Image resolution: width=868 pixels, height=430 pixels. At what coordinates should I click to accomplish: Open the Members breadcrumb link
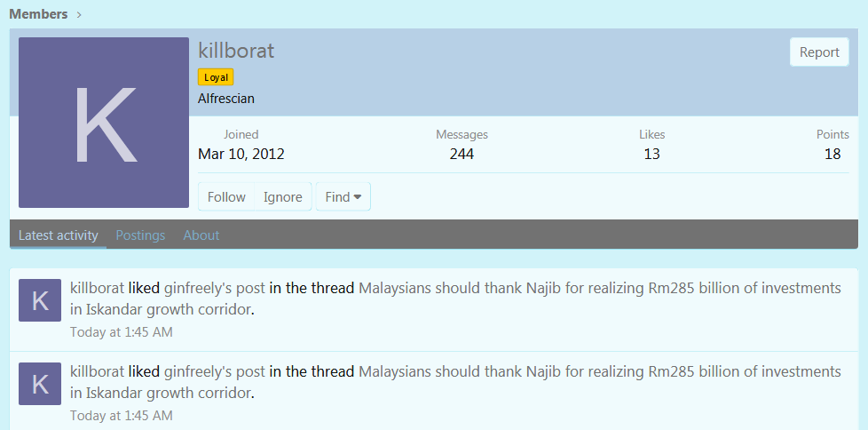tap(38, 14)
